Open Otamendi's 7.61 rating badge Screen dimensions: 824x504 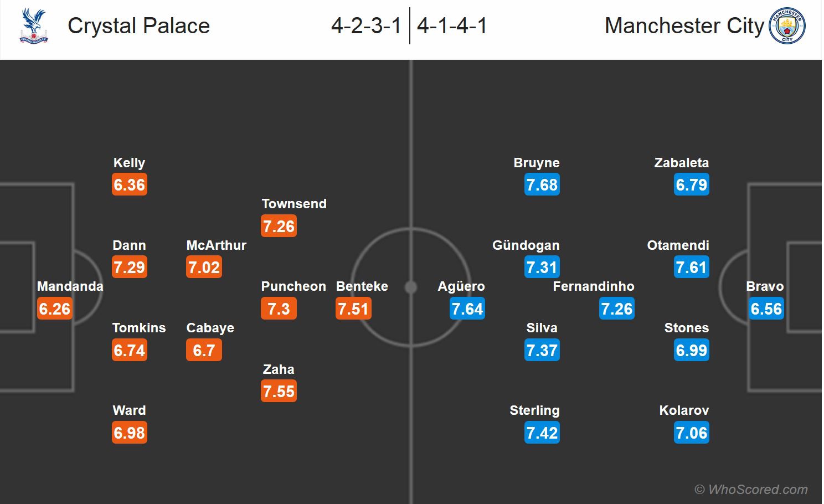tap(691, 267)
